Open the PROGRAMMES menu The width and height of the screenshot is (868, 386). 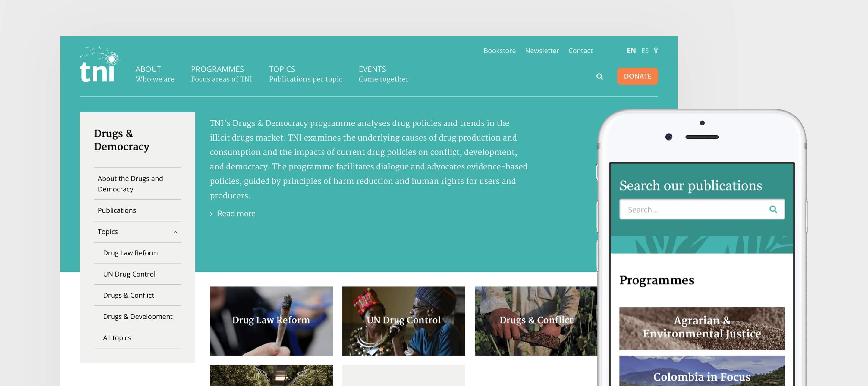(222, 74)
